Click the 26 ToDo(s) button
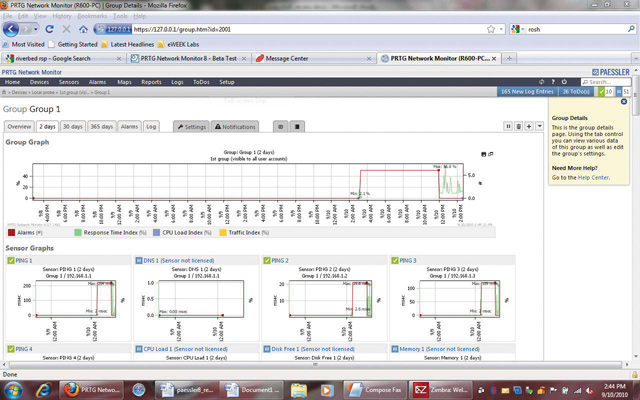The image size is (640, 400). pos(576,91)
